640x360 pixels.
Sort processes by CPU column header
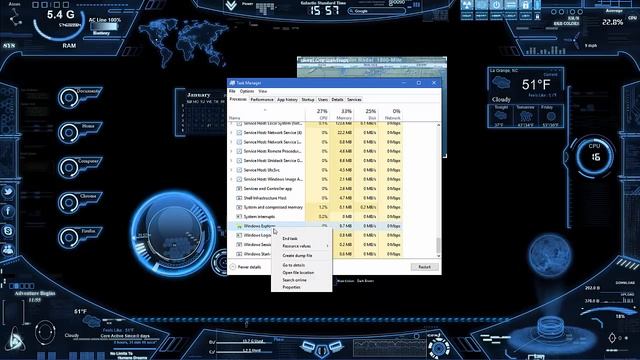pos(317,114)
